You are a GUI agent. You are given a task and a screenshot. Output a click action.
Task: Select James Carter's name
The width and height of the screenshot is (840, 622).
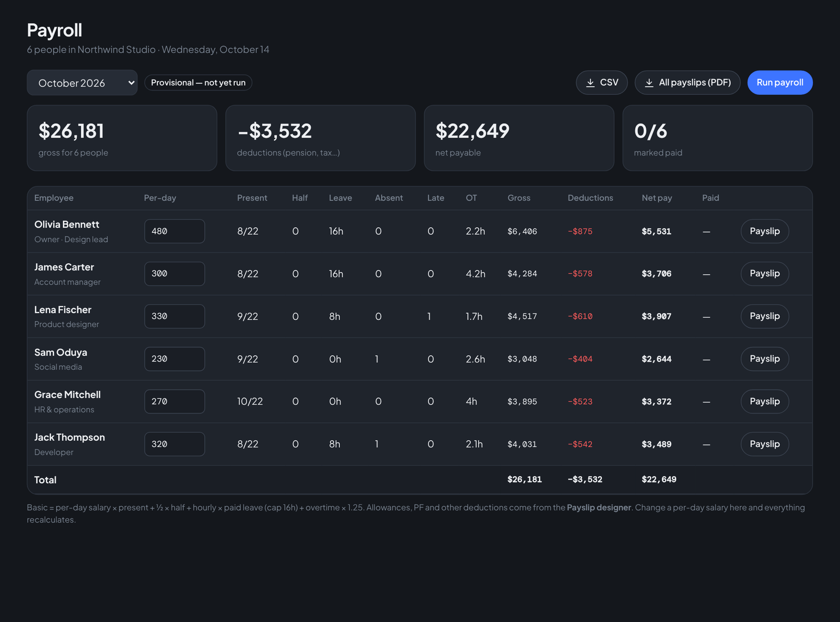click(x=64, y=267)
